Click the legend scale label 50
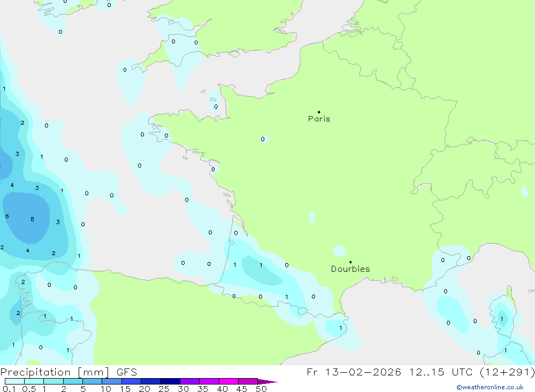535x392 pixels. point(261,389)
